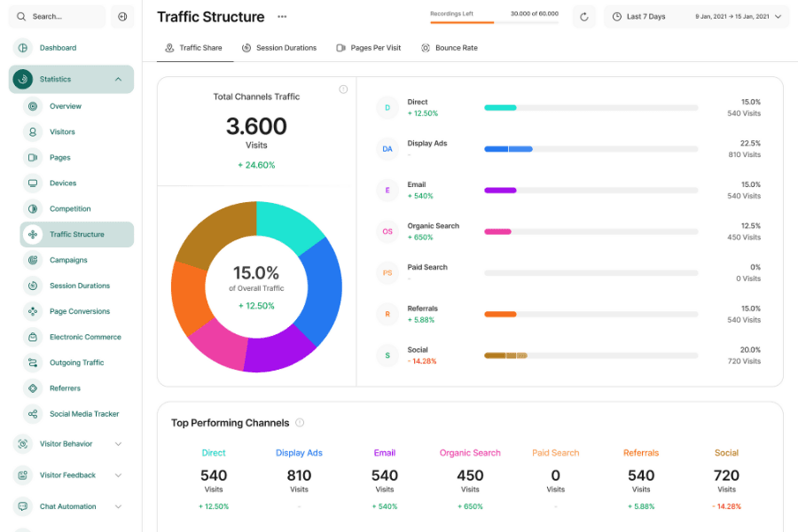Select the Display Ads DA channel badge
This screenshot has height=532, width=798.
point(387,149)
